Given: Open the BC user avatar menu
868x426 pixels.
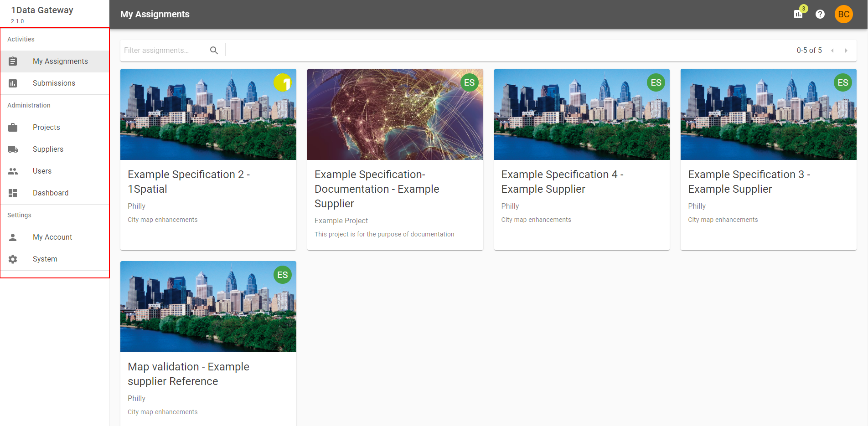Looking at the screenshot, I should [843, 14].
